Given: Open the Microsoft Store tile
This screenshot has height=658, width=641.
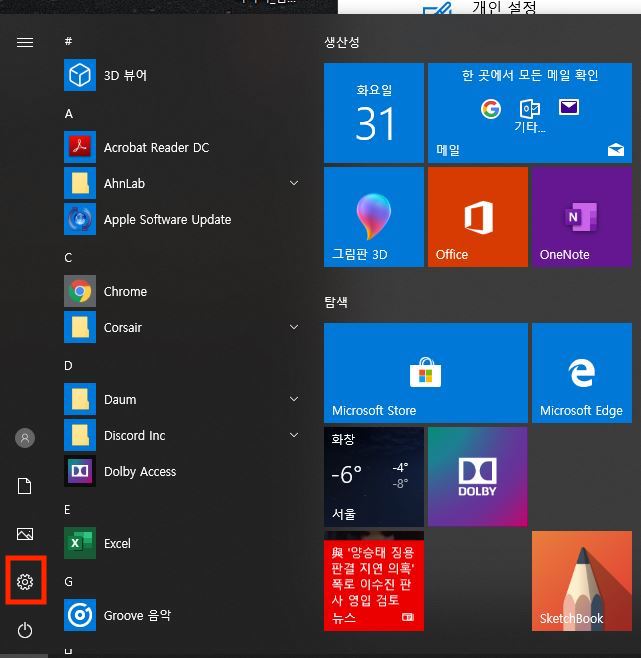Looking at the screenshot, I should tap(426, 373).
